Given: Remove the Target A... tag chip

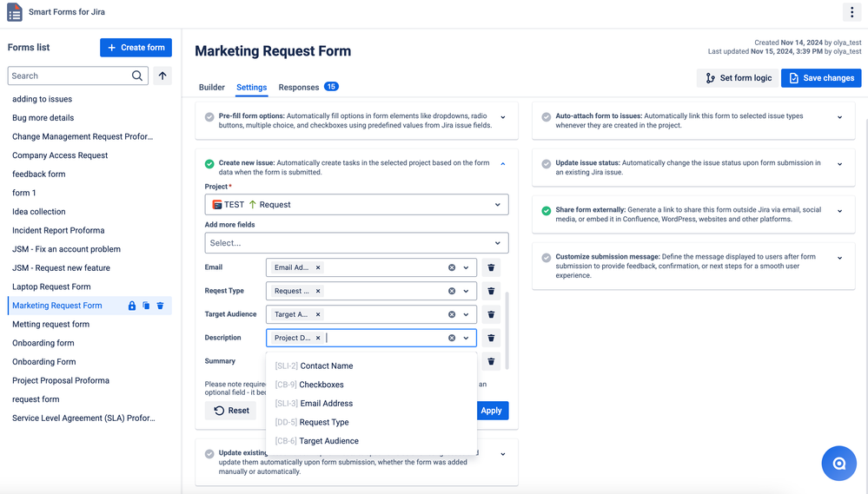Looking at the screenshot, I should (x=318, y=314).
